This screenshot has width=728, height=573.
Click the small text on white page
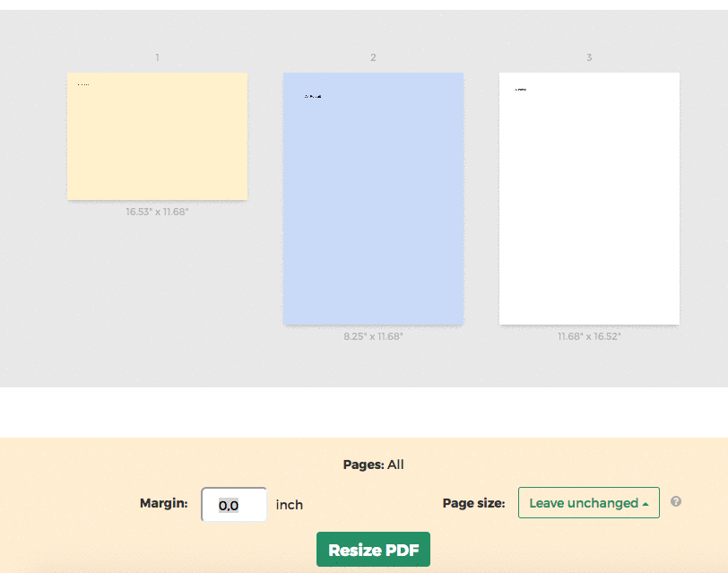pos(520,90)
